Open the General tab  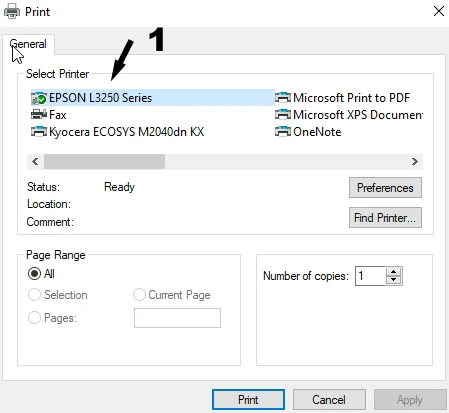tap(28, 44)
